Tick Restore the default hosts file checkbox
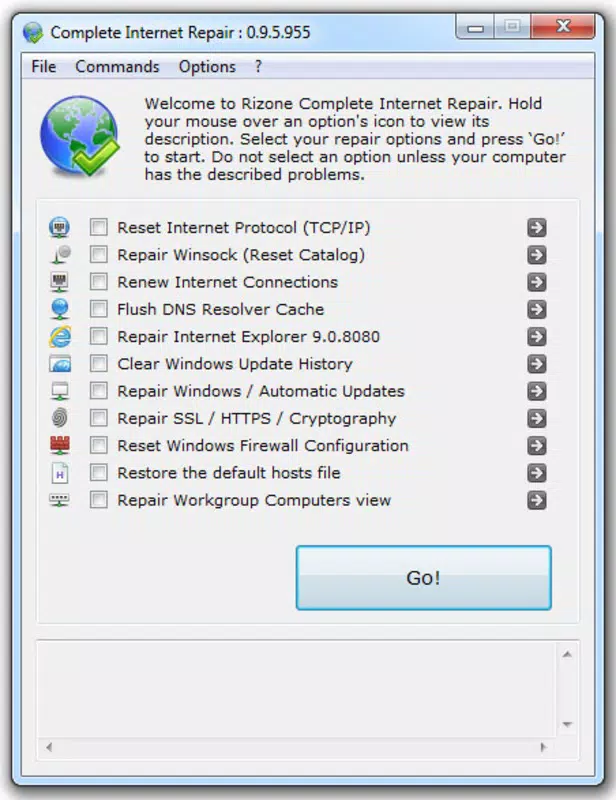The image size is (616, 800). pyautogui.click(x=98, y=472)
